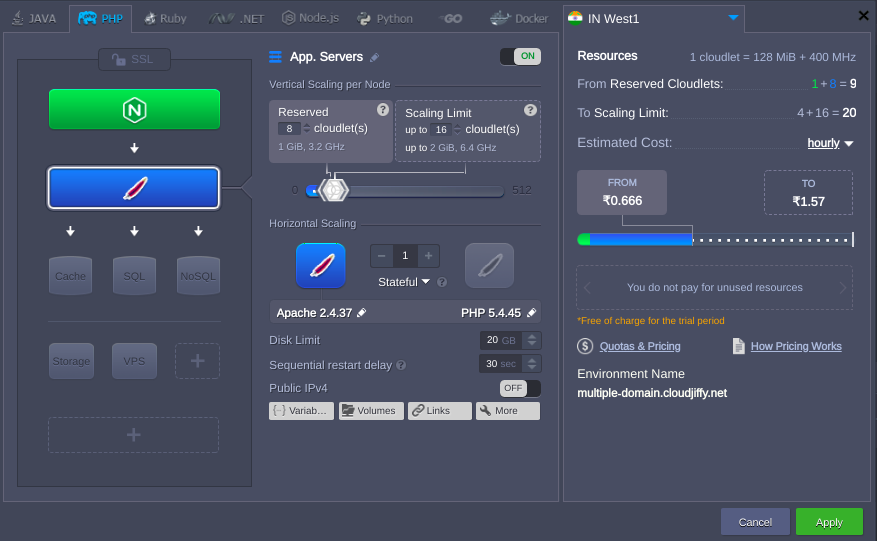Image resolution: width=877 pixels, height=541 pixels.
Task: Click the Disk Limit 20 GB field
Action: coord(501,340)
